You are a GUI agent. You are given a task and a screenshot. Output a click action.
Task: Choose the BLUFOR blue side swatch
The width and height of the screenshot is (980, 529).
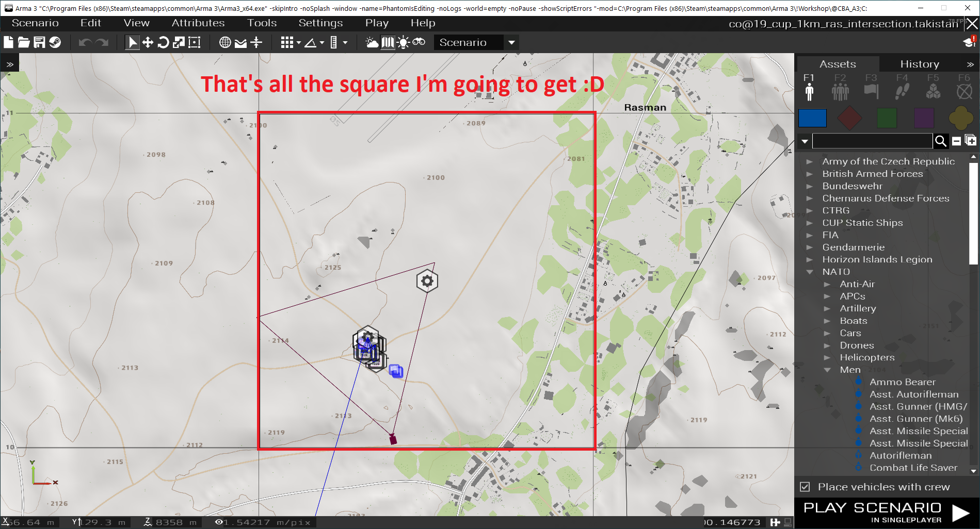pos(812,118)
